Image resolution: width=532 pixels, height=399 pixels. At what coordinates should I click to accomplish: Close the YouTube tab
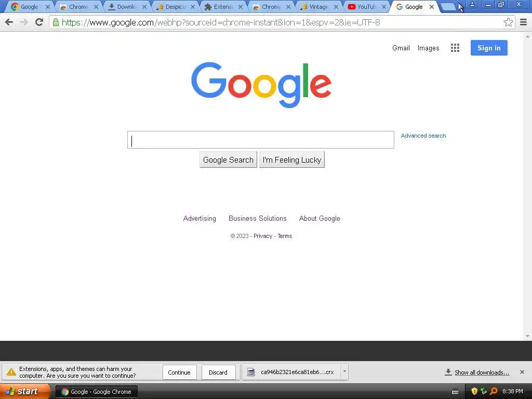[x=384, y=7]
